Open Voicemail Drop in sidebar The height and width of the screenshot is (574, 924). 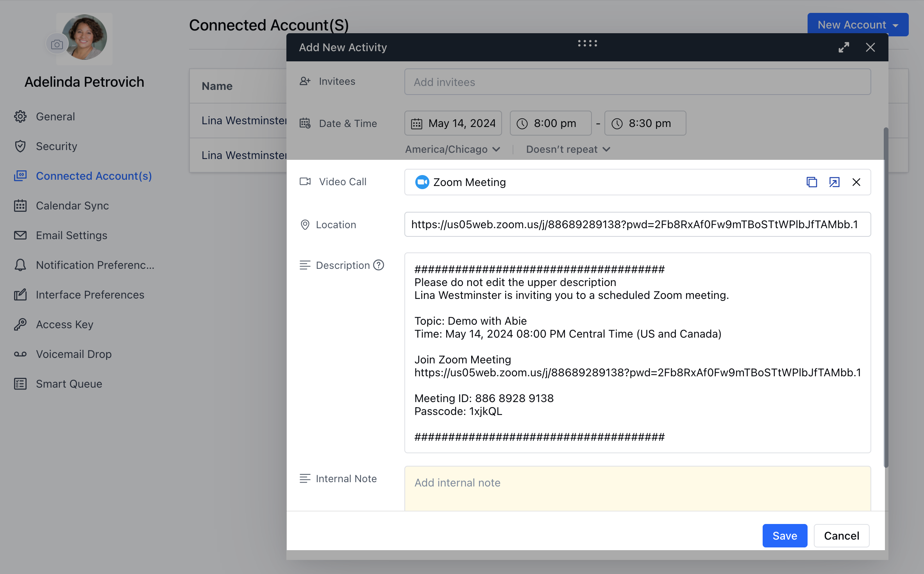[73, 354]
